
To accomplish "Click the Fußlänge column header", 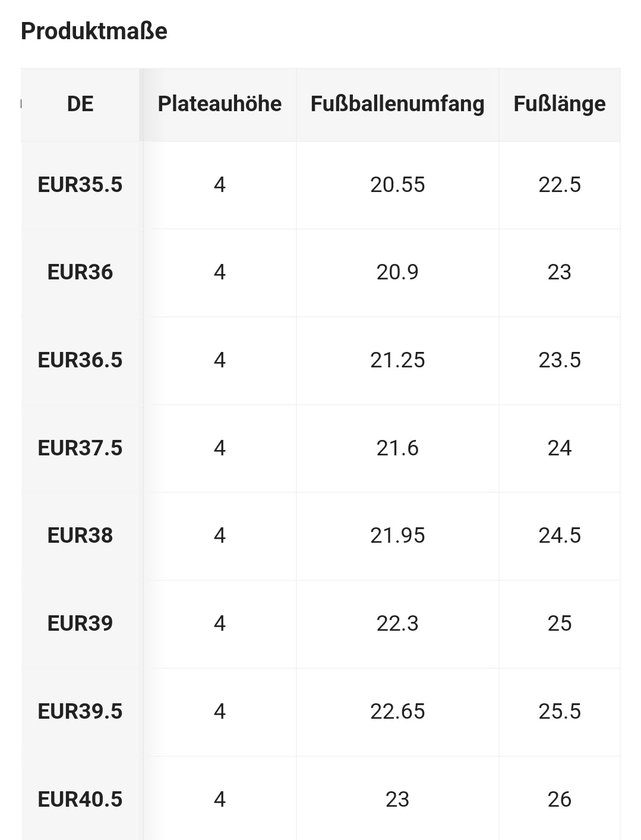I will coord(560,104).
